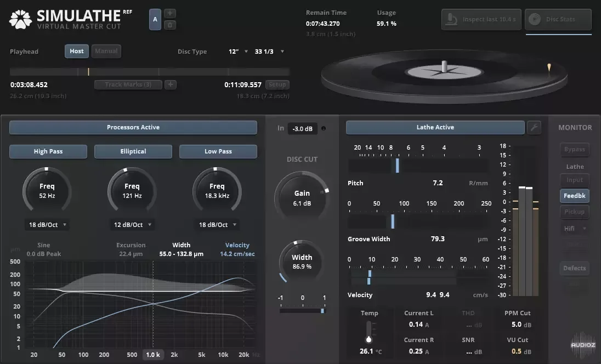Toggle the Elliptical filter

point(133,151)
